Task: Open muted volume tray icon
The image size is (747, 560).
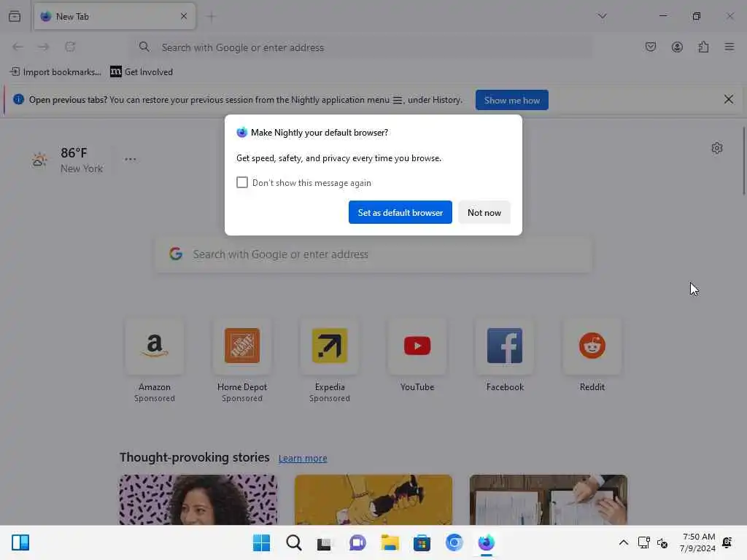Action: pos(662,542)
